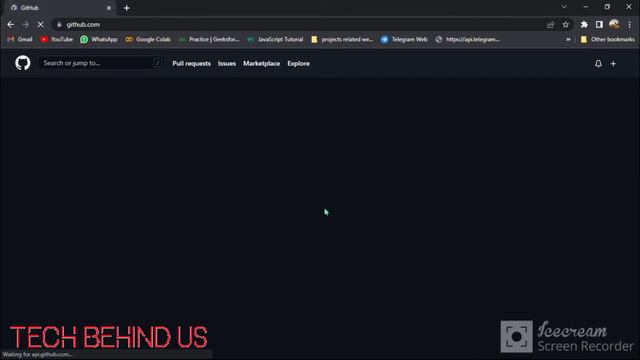
Task: Open JavaScript Tutorial bookmark
Action: [x=276, y=39]
